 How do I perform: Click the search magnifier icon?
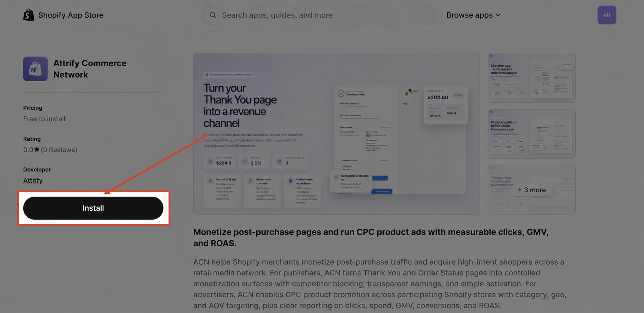click(213, 15)
